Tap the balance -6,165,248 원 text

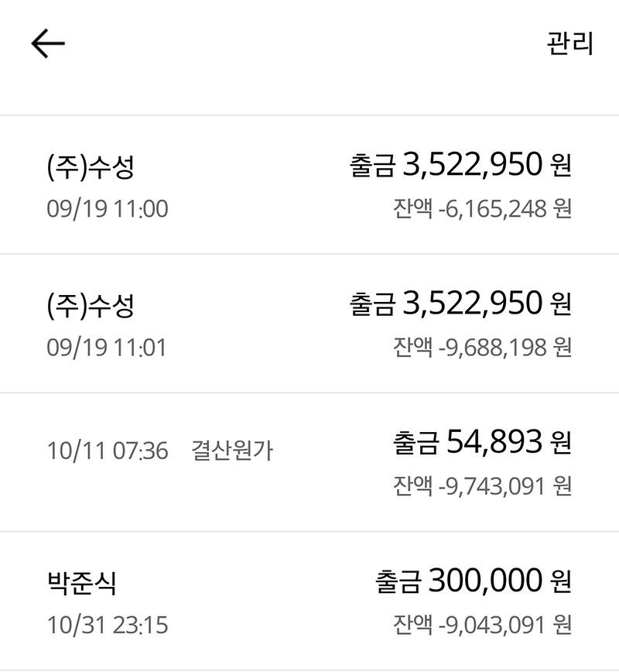(x=482, y=209)
